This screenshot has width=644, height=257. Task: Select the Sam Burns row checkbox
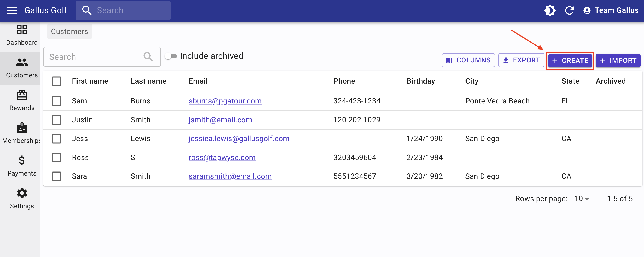pos(57,101)
